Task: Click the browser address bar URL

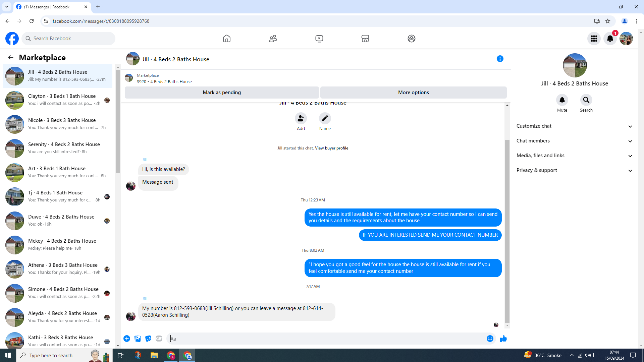Action: click(x=101, y=21)
